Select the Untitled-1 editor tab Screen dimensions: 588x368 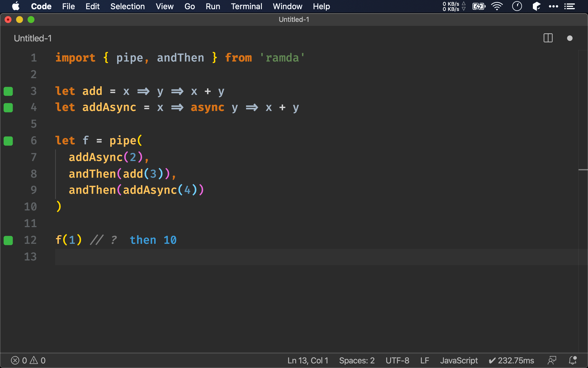tap(33, 38)
